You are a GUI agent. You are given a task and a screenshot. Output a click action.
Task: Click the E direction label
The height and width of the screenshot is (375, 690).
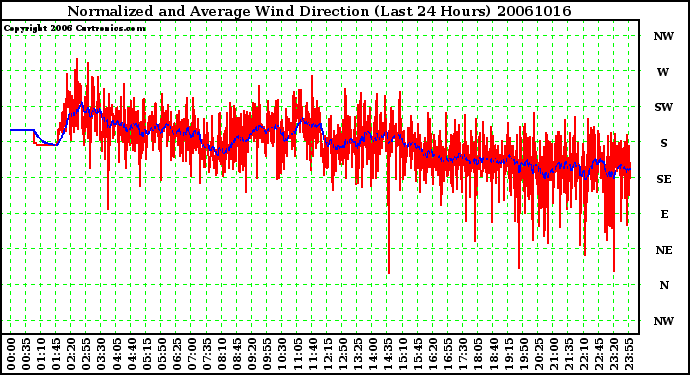664,214
